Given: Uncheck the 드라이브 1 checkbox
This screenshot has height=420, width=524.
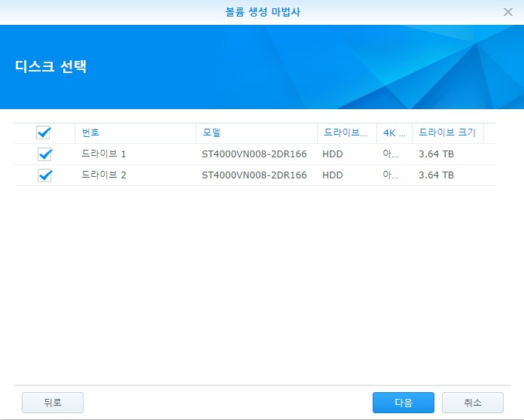Looking at the screenshot, I should (44, 154).
